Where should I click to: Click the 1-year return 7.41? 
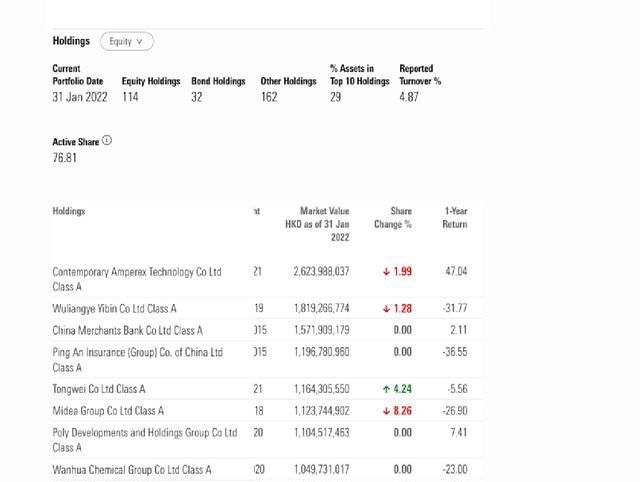[459, 433]
